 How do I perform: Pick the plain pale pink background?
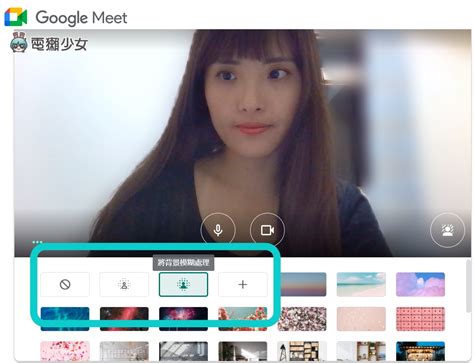(361, 319)
